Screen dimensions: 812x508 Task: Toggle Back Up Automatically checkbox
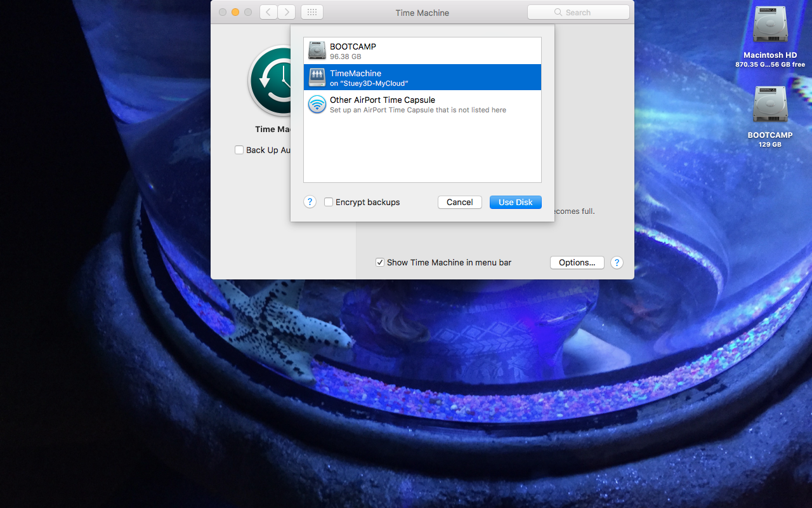pyautogui.click(x=239, y=150)
